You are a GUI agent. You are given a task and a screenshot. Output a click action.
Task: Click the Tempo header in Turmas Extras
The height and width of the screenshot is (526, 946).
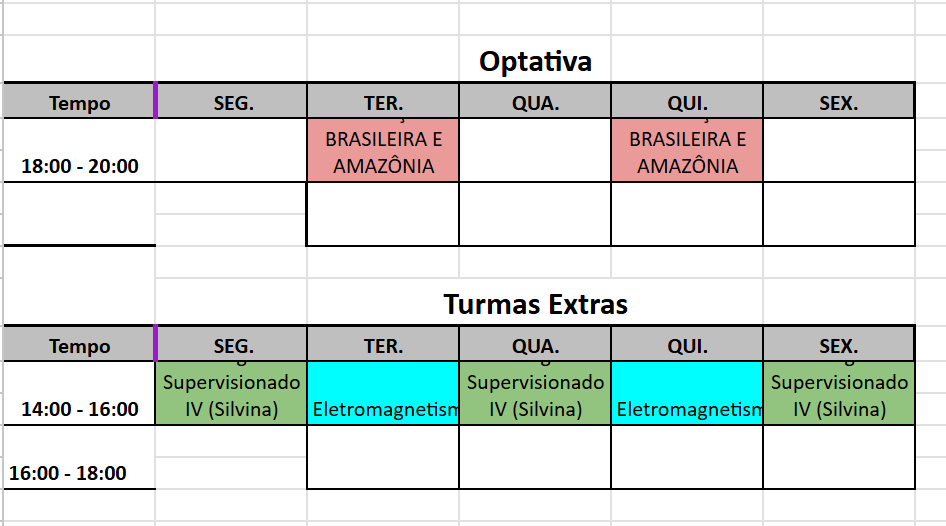point(79,346)
